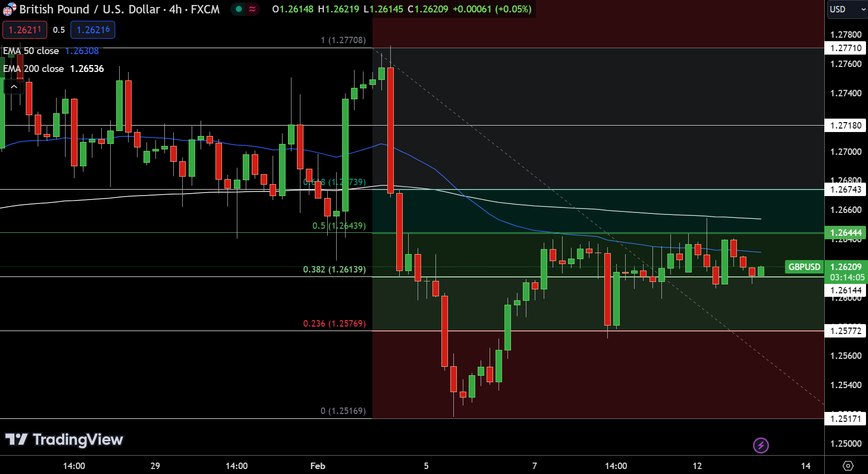This screenshot has height=474, width=868.
Task: Open the USD currency dropdown
Action: [847, 9]
